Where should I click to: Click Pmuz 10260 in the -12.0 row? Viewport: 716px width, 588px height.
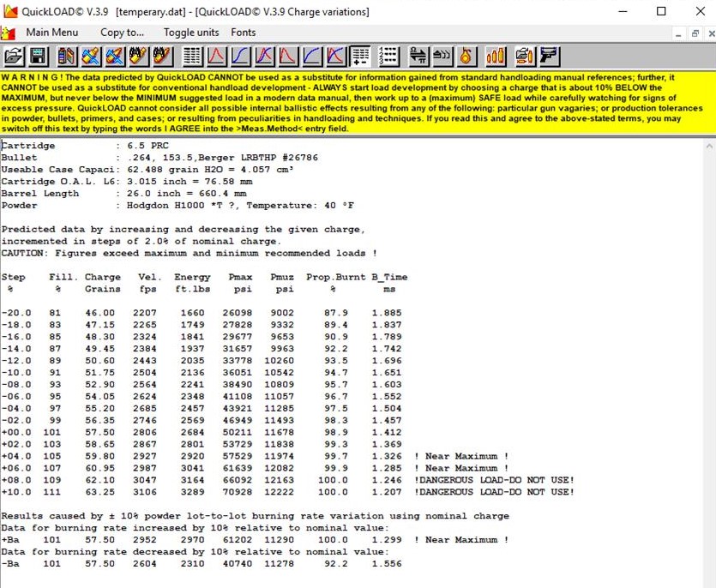(280, 361)
